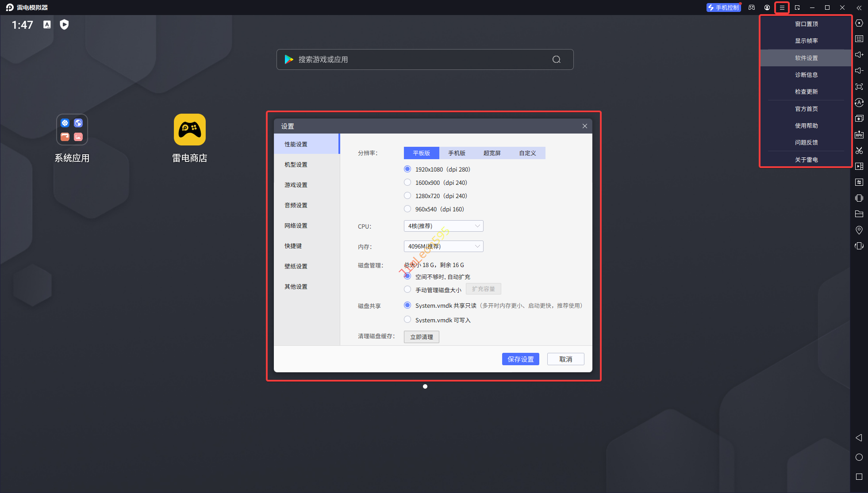
Task: Click the scissors screenshot icon in sidebar
Action: click(x=859, y=150)
